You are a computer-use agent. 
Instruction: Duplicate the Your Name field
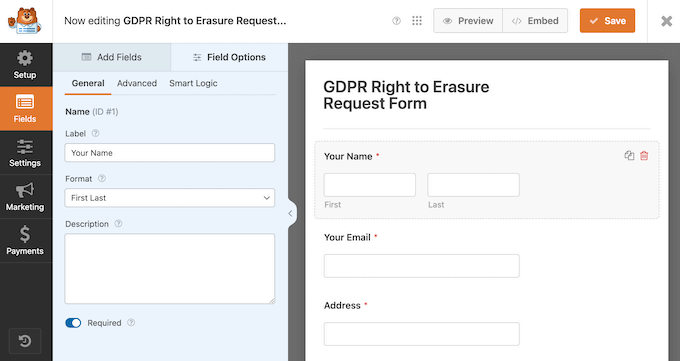tap(629, 155)
